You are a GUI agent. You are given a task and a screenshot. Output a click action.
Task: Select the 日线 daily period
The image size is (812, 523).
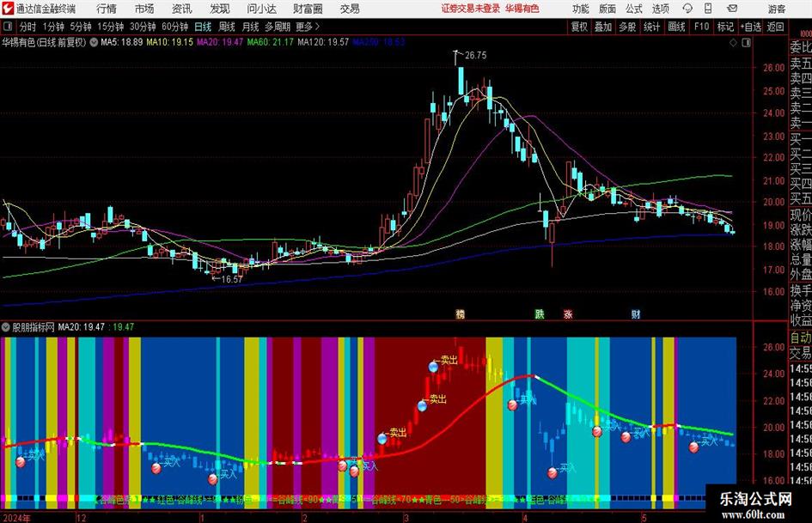click(203, 27)
